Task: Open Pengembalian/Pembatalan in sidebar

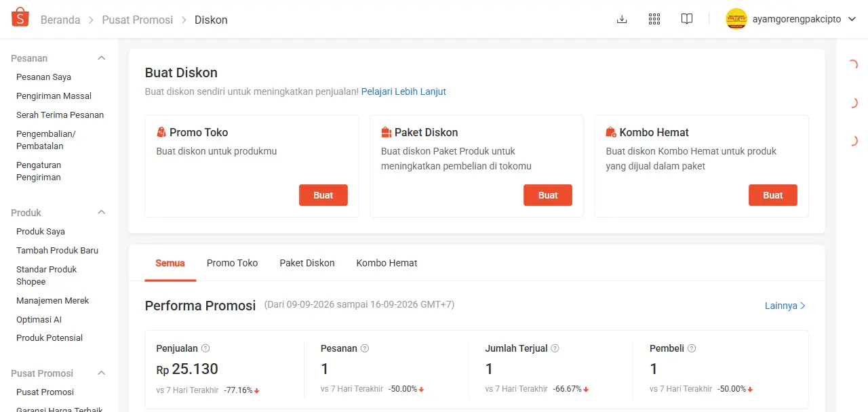Action: 46,140
